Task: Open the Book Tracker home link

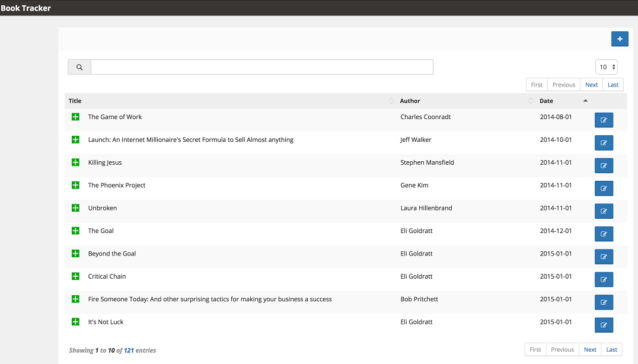Action: pos(25,8)
